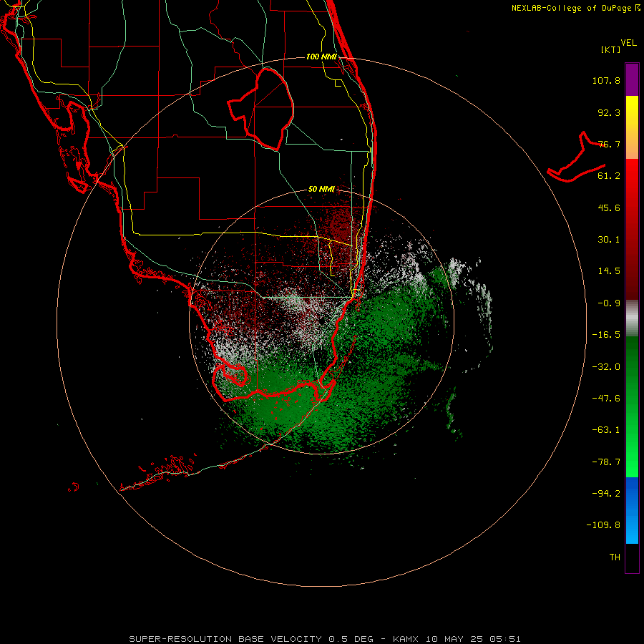Screen dimensions: 644x644
Task: Click the Super-Resolution Base Velocity caption
Action: pyautogui.click(x=325, y=639)
